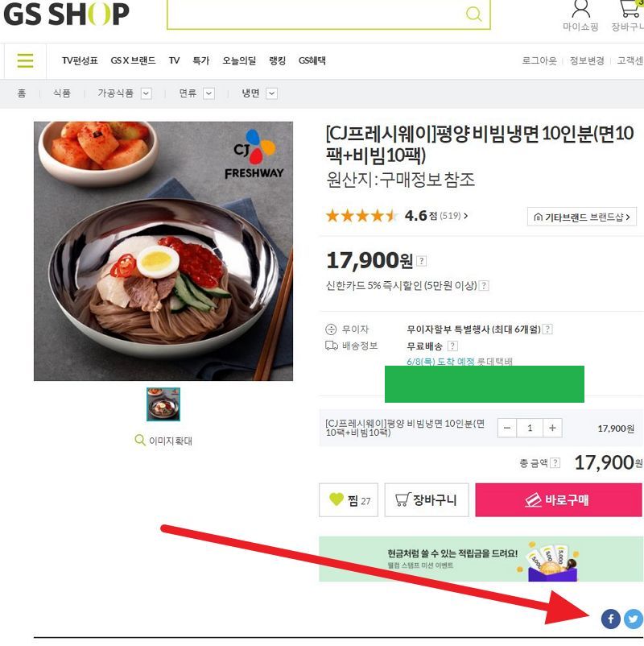
Task: Open the 오늘의딜 menu item
Action: 239,60
